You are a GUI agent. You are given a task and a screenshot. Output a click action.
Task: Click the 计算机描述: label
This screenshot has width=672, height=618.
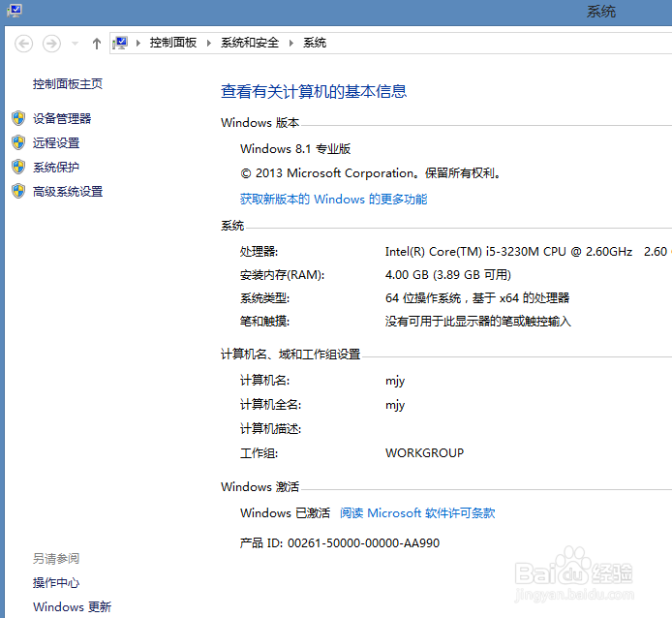tap(270, 428)
